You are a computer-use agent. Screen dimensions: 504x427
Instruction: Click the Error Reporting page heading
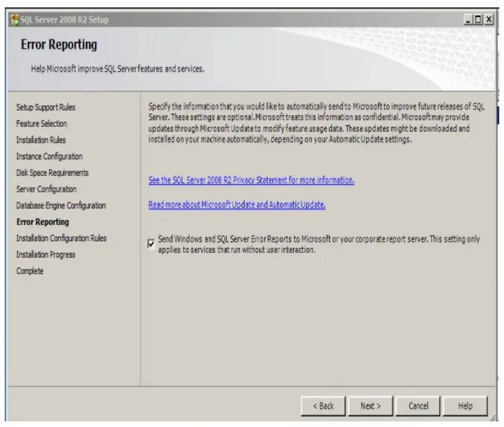tap(59, 44)
